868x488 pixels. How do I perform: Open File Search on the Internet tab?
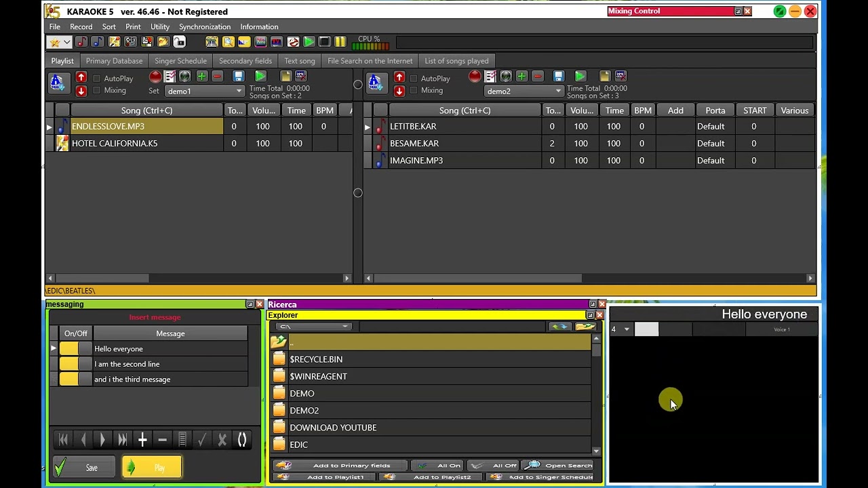pyautogui.click(x=370, y=61)
